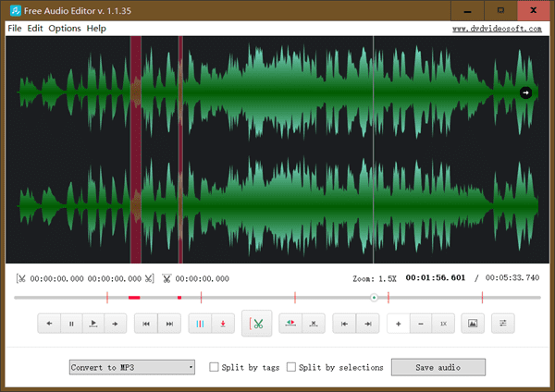This screenshot has width=555, height=392.
Task: Click the invert selection icon
Action: (x=290, y=324)
